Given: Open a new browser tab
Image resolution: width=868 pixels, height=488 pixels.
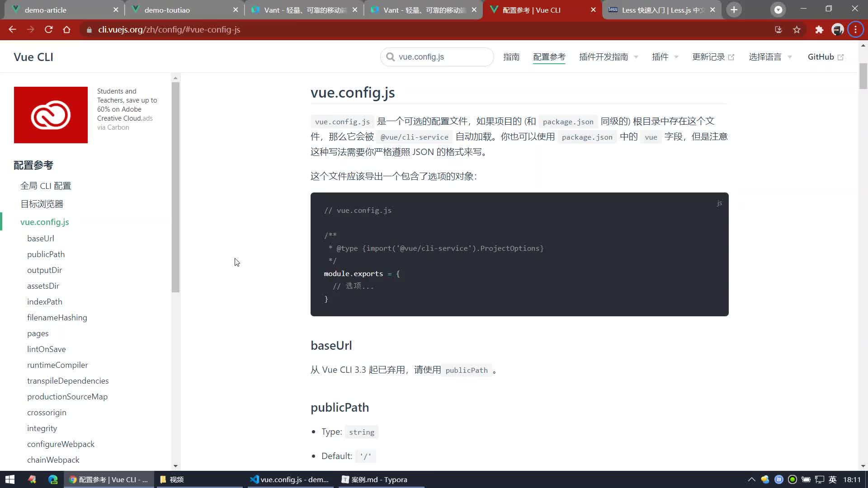Looking at the screenshot, I should [734, 9].
